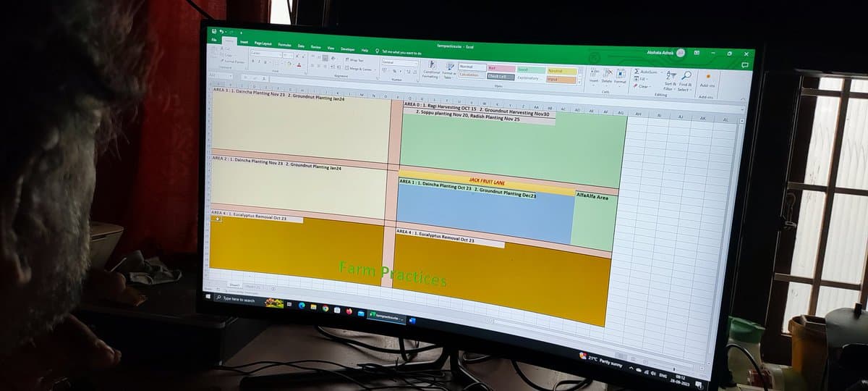This screenshot has height=391, width=868.
Task: Open Chrome from the taskbar
Action: coord(325,308)
